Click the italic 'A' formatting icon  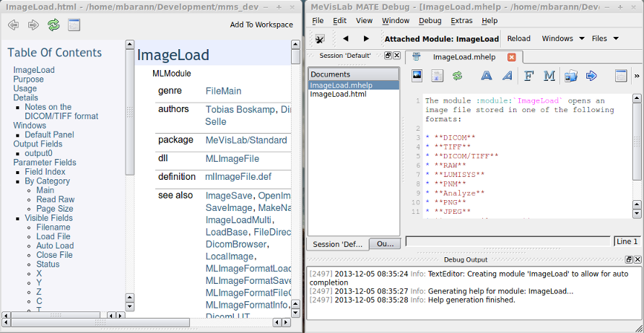508,76
